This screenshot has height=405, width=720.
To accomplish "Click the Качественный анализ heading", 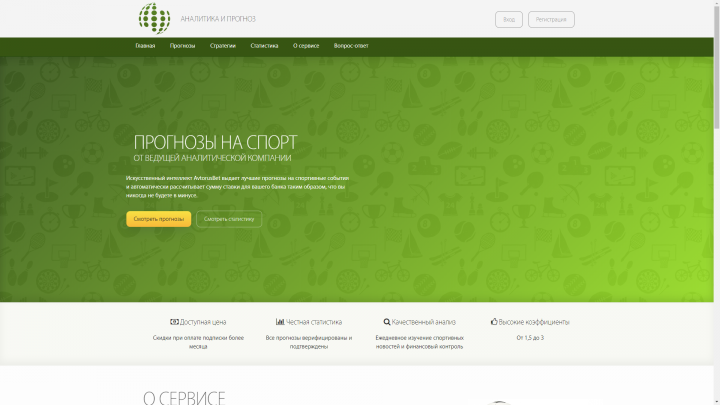I will 423,322.
